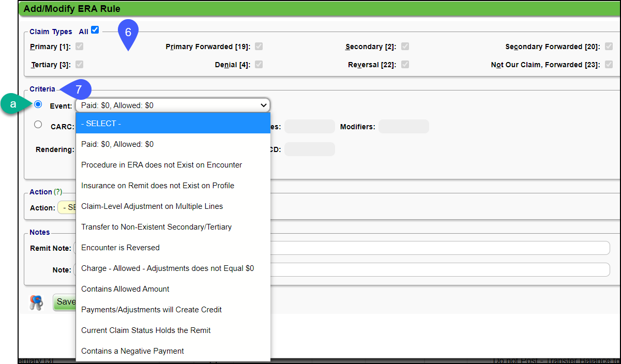The width and height of the screenshot is (621, 364).
Task: Click the Modifiers input field
Action: 404,127
